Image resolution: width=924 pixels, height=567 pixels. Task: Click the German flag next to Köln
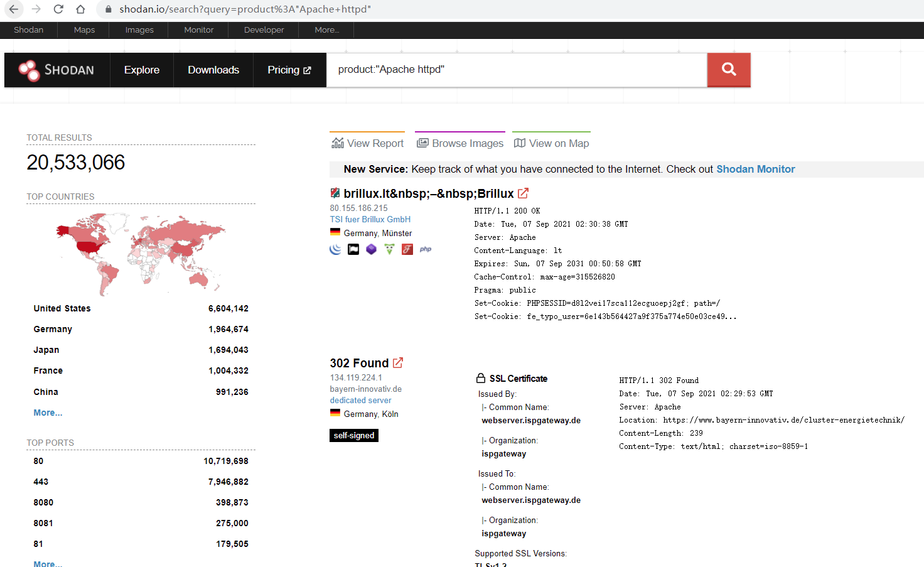coord(335,413)
